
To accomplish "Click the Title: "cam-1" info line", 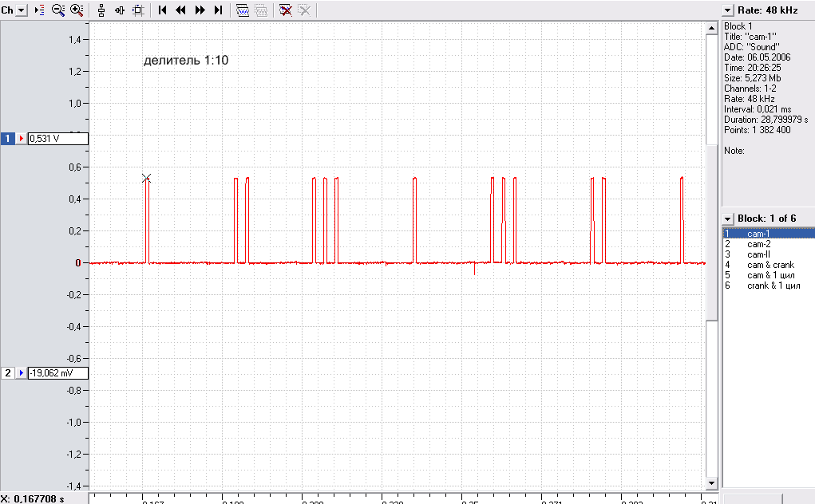I will coord(750,37).
